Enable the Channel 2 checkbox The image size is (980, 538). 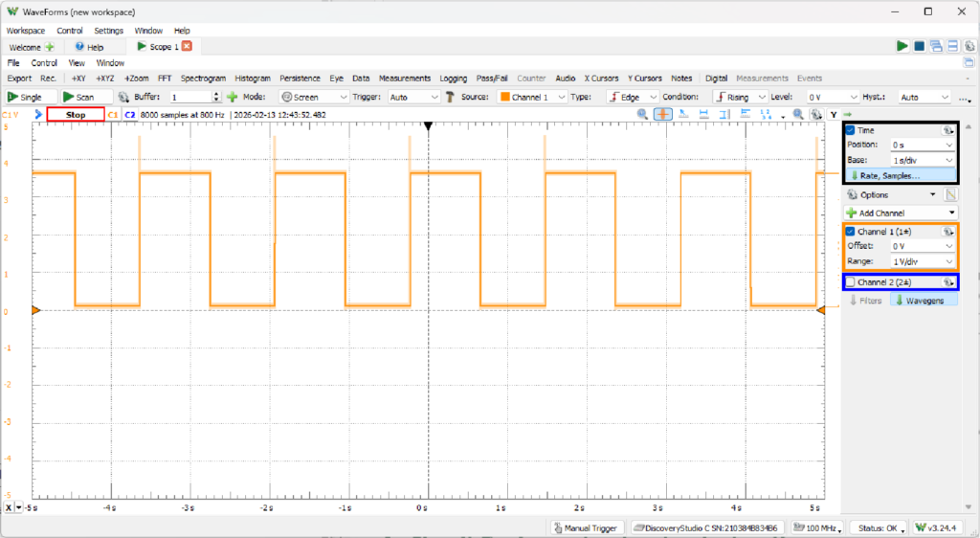pyautogui.click(x=850, y=282)
